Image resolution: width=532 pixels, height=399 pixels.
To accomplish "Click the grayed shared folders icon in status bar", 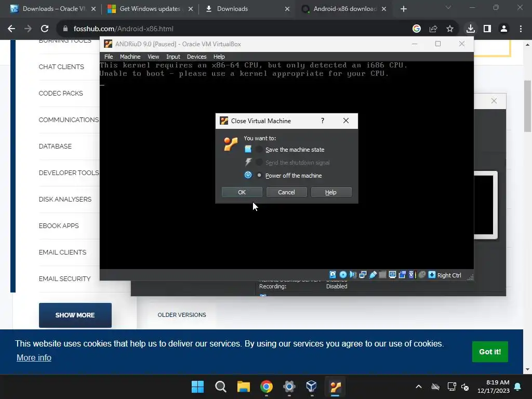I will click(382, 275).
